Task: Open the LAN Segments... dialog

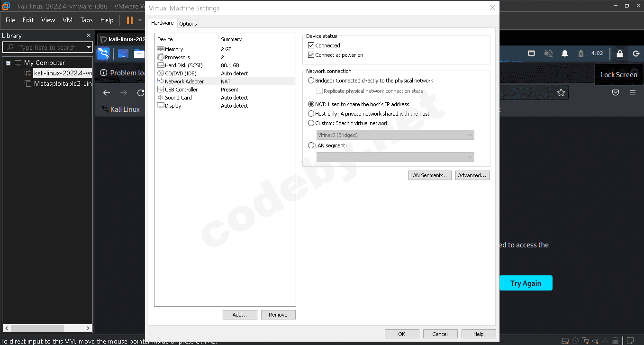Action: click(430, 175)
